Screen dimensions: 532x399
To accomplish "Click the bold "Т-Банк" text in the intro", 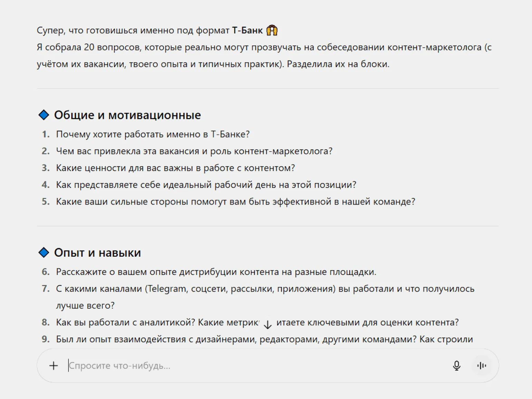I will click(x=247, y=30).
